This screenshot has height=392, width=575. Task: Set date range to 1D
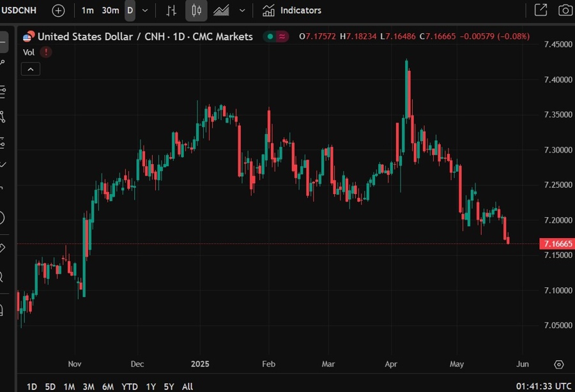32,386
